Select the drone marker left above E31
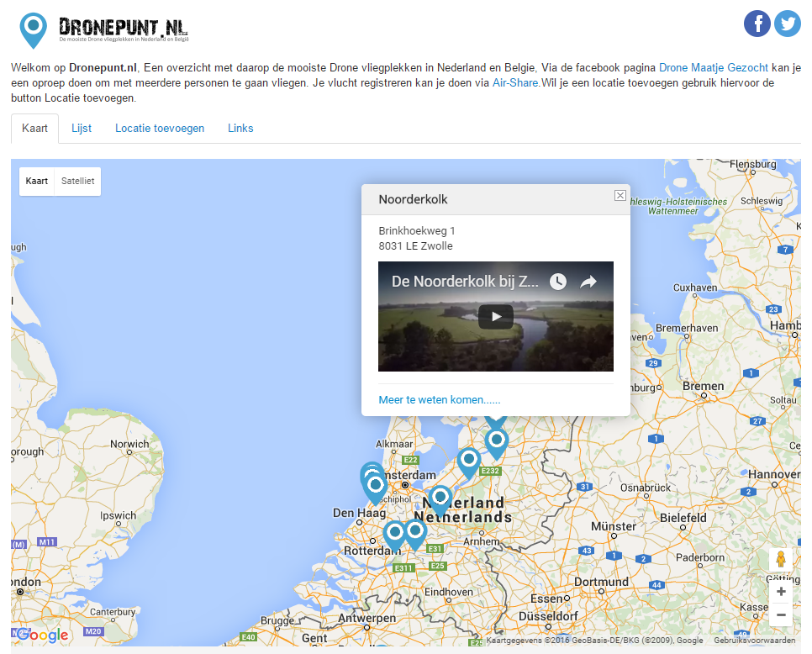812x654 pixels. pos(414,535)
